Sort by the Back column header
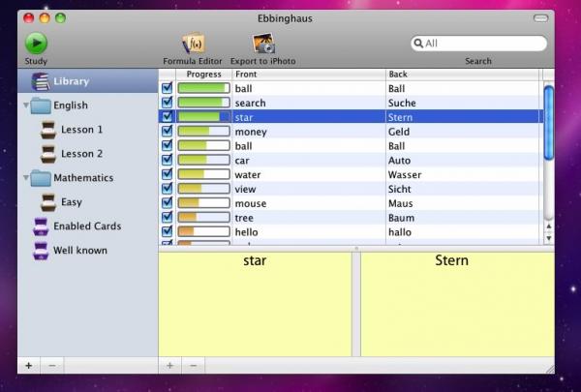This screenshot has height=392, width=581. (463, 75)
